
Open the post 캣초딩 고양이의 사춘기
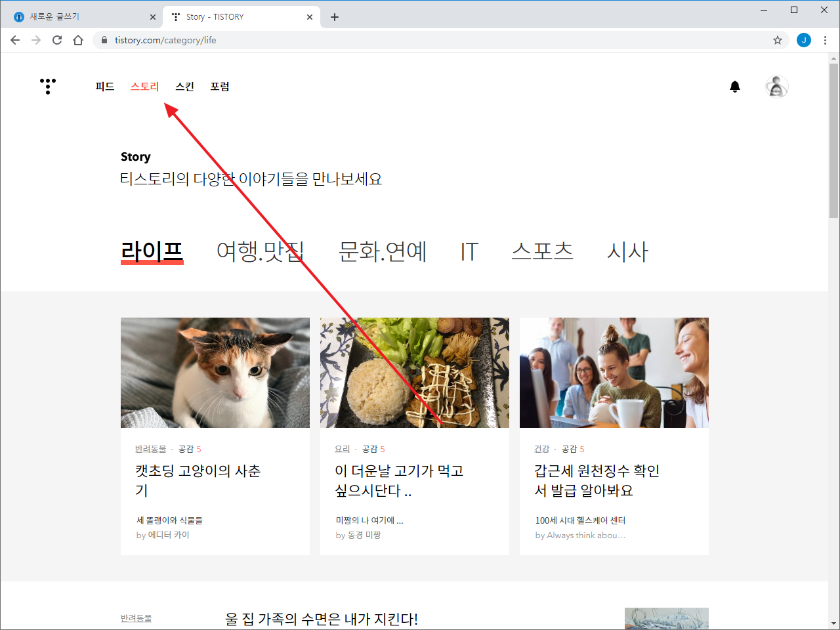click(198, 480)
